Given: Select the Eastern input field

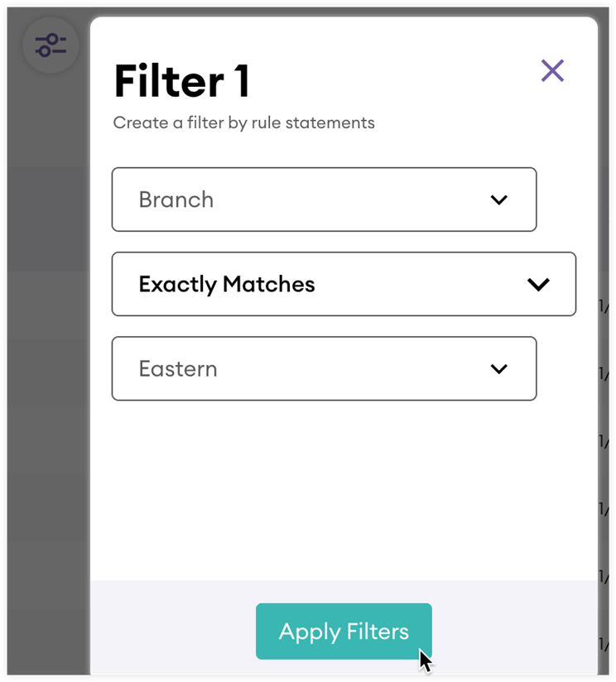Looking at the screenshot, I should coord(323,369).
